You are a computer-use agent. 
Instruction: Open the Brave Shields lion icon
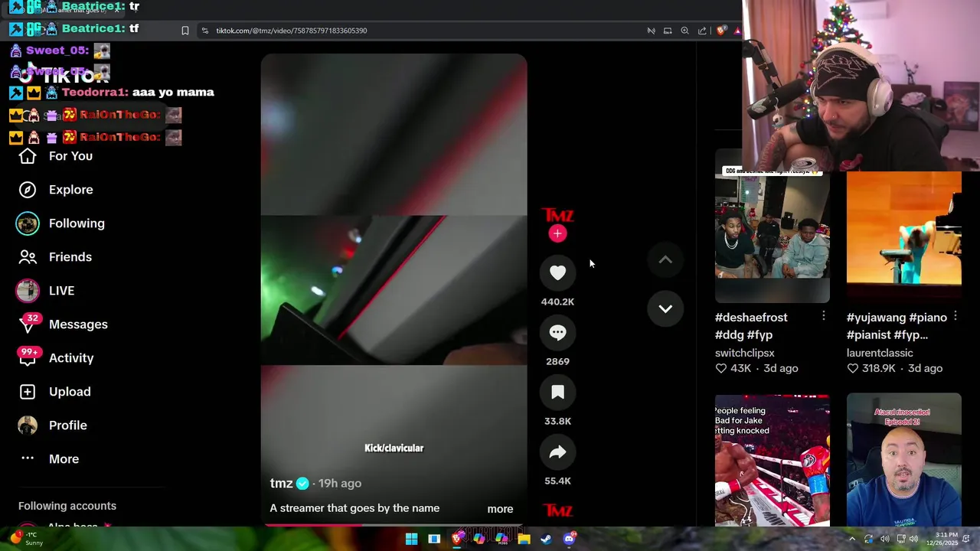721,31
